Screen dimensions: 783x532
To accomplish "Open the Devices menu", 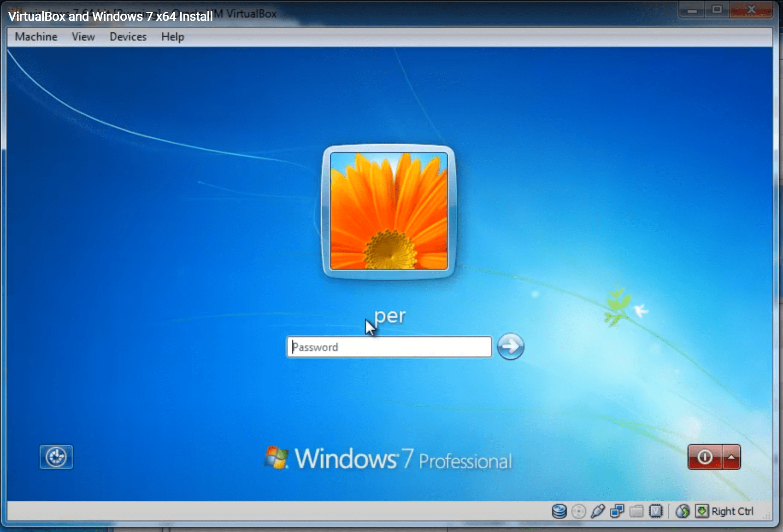I will 128,37.
